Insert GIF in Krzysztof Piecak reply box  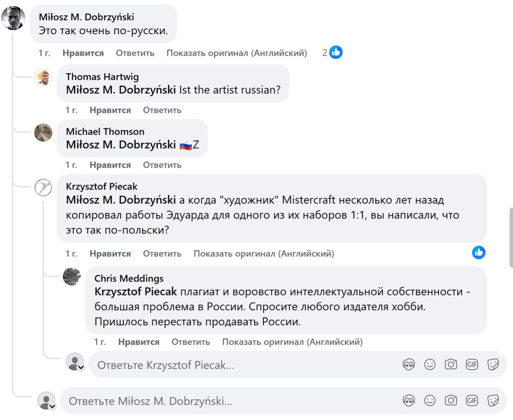(x=472, y=364)
